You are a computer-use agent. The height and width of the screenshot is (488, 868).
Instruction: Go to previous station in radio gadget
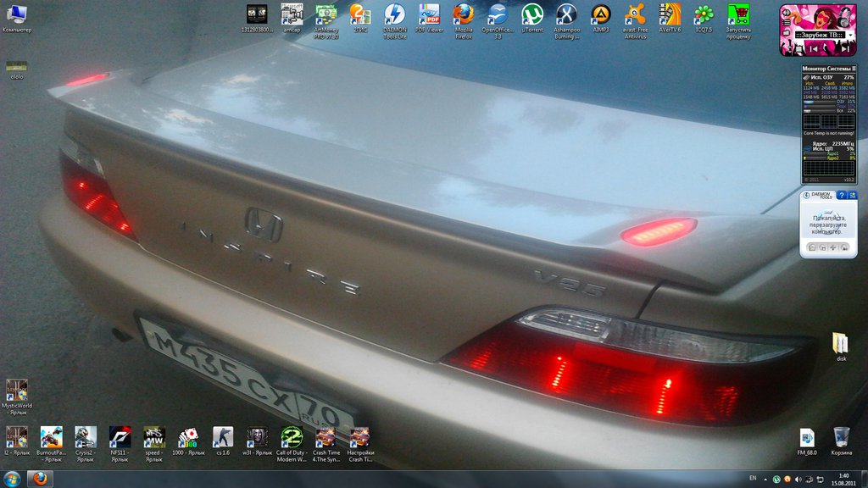pos(814,48)
